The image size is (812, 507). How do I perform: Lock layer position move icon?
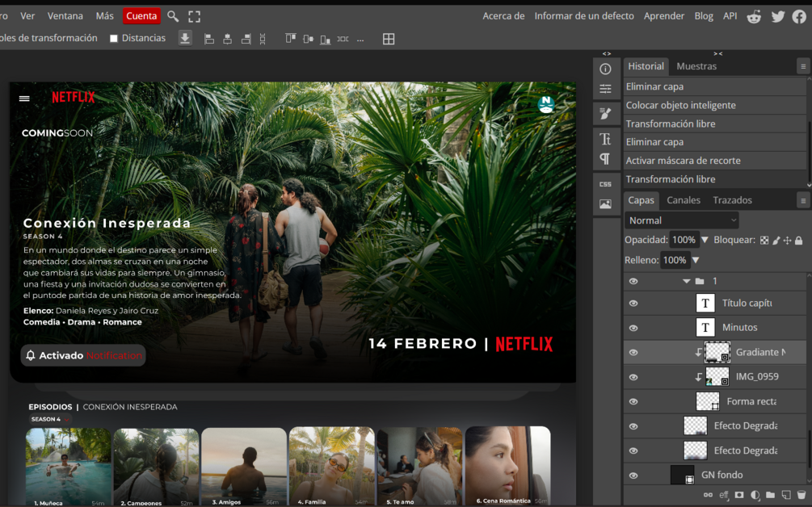(787, 240)
